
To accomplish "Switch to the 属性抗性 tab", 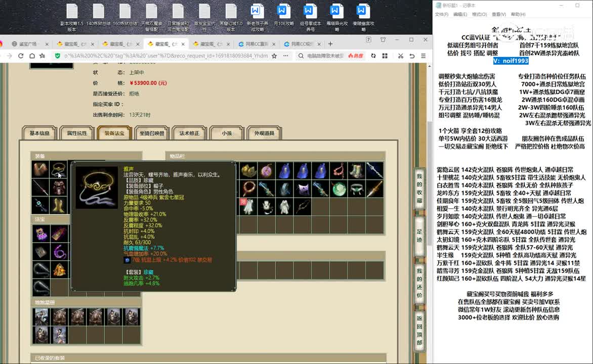I will tap(77, 133).
